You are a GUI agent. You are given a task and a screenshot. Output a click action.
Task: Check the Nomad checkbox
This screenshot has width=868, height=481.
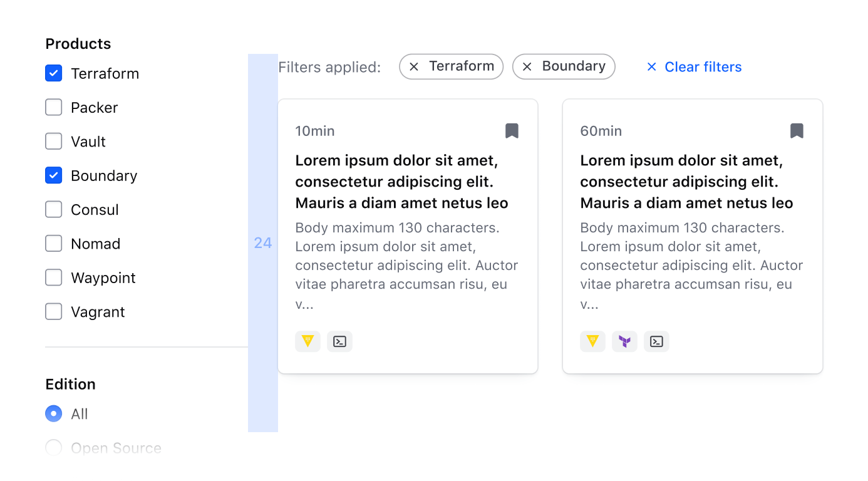53,244
